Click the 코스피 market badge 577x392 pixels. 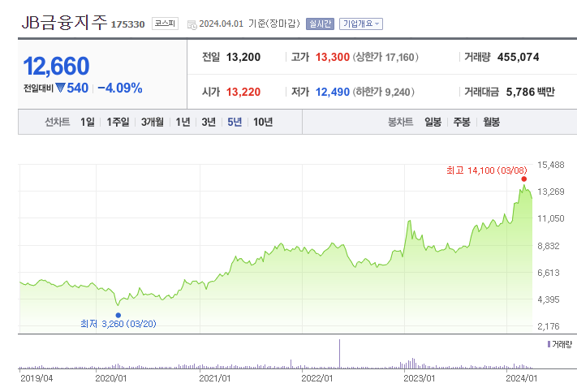tap(165, 24)
